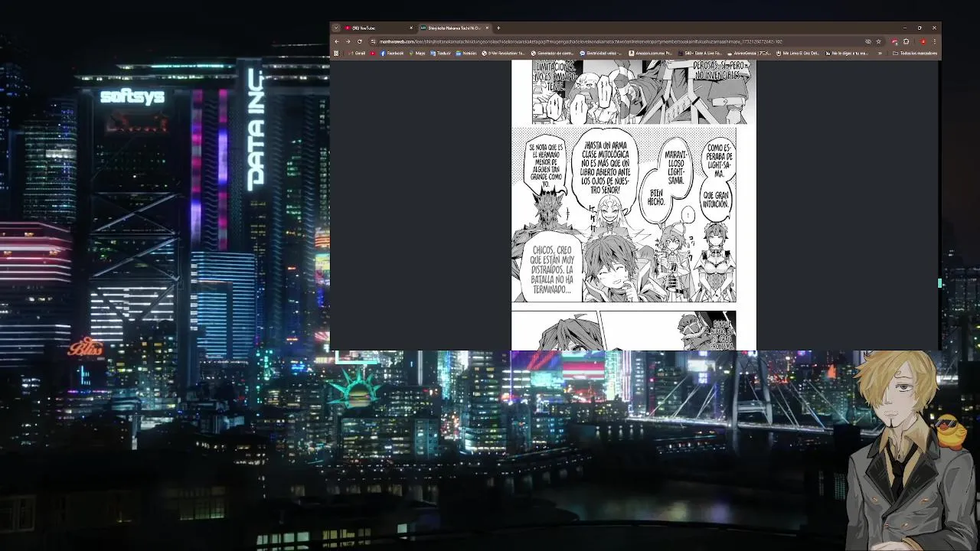Viewport: 980px width, 551px height.
Task: Focus the browser address bar URL
Action: point(580,41)
